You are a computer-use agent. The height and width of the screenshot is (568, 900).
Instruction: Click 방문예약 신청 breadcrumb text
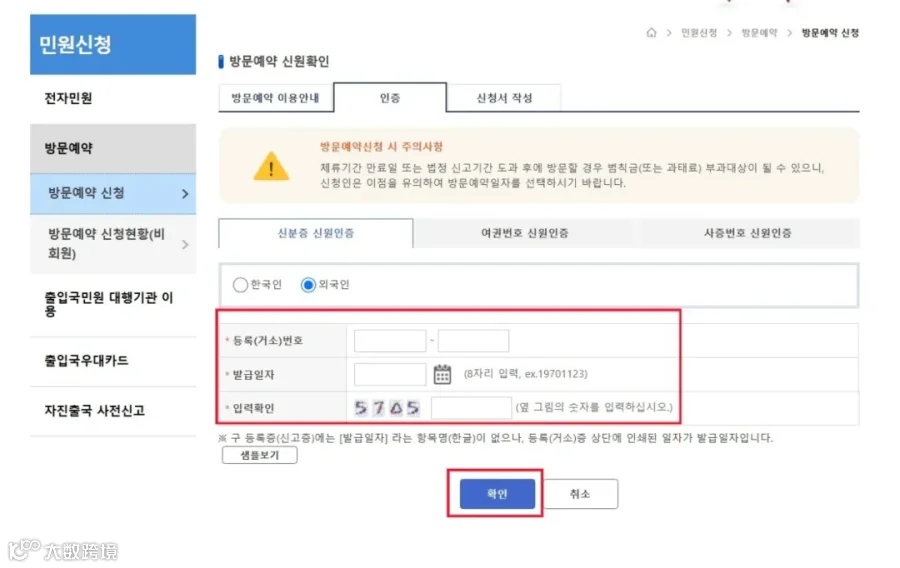coord(830,33)
